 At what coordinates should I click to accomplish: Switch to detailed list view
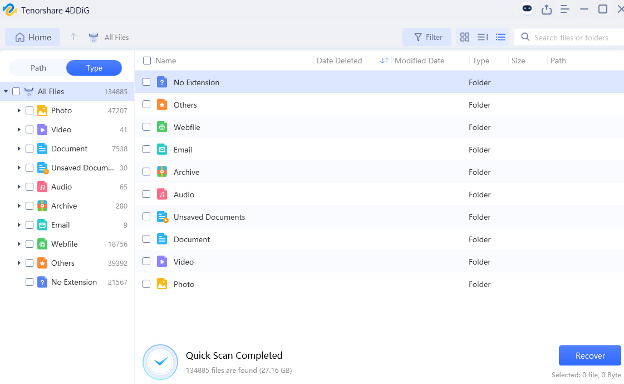click(x=501, y=37)
